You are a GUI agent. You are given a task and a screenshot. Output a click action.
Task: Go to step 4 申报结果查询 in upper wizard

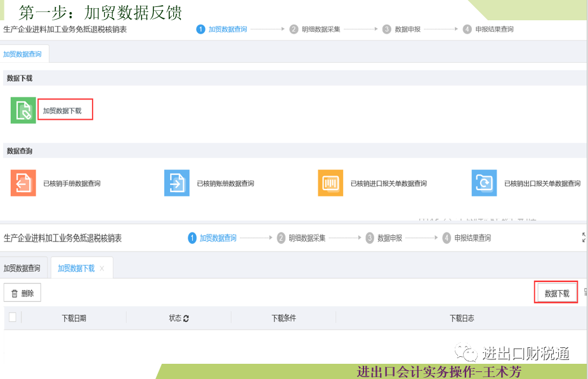[488, 29]
